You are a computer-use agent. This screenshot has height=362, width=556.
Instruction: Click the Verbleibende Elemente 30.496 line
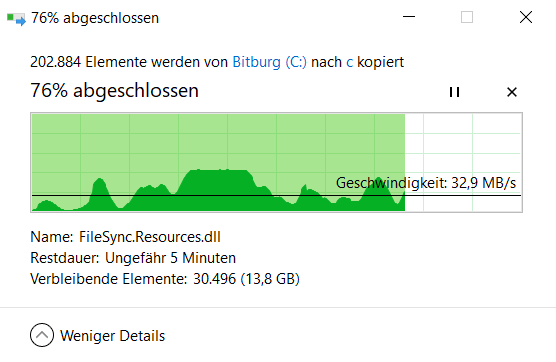click(165, 279)
